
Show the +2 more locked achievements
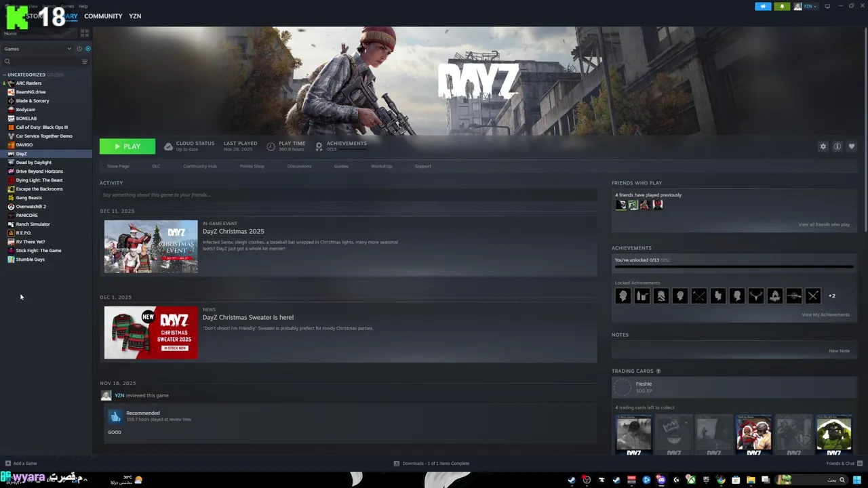(832, 296)
